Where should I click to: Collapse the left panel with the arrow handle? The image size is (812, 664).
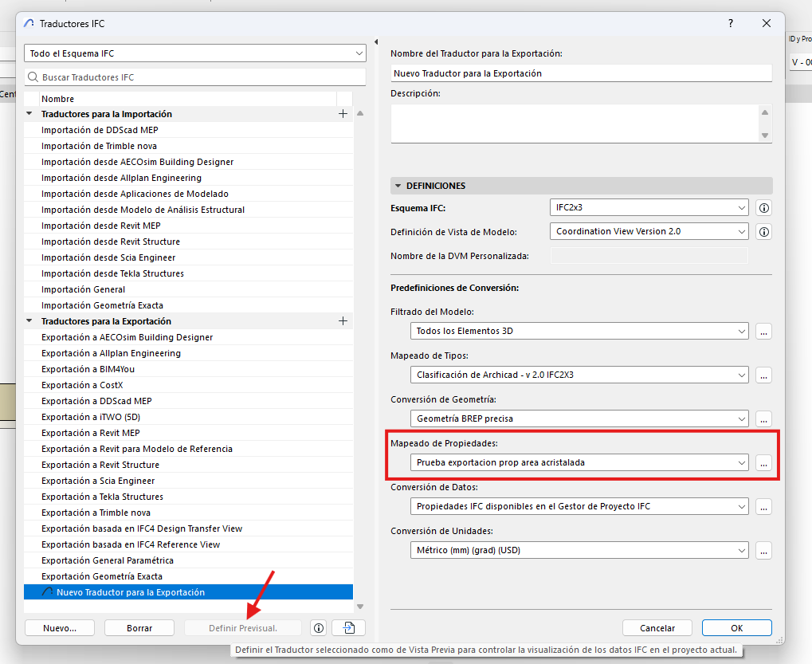pos(376,42)
